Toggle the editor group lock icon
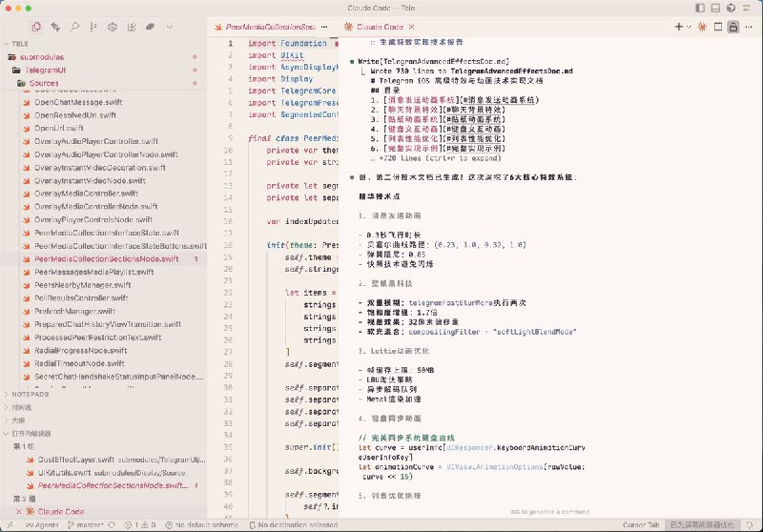The height and width of the screenshot is (532, 763). (x=733, y=27)
